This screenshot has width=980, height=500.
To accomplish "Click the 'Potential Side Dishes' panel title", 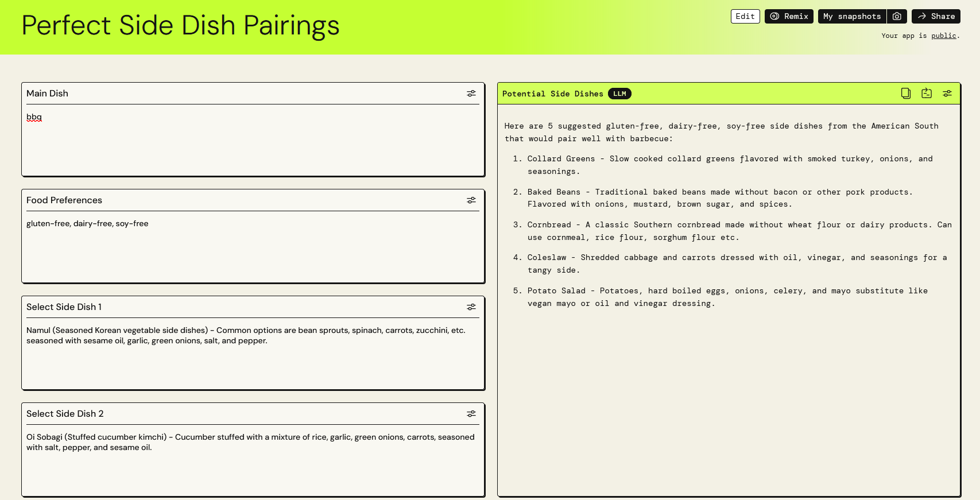I will click(x=553, y=94).
